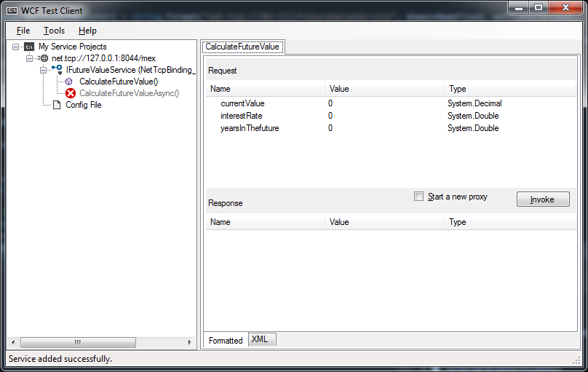Switch to the XML tab

(260, 339)
